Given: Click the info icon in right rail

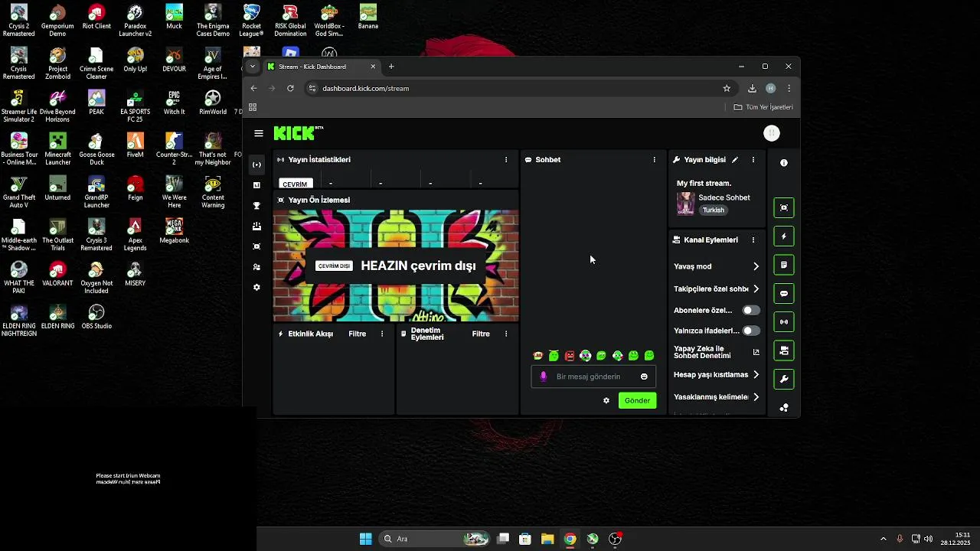Looking at the screenshot, I should coord(783,163).
